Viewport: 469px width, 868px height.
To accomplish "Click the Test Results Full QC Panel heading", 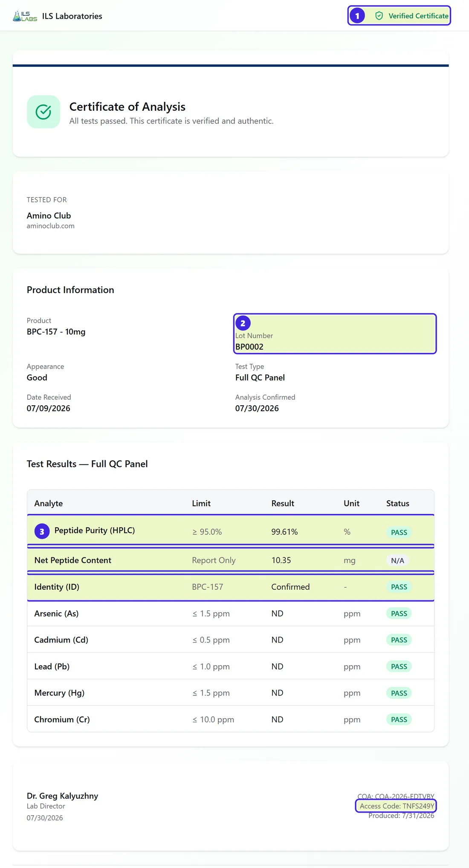I will [87, 464].
